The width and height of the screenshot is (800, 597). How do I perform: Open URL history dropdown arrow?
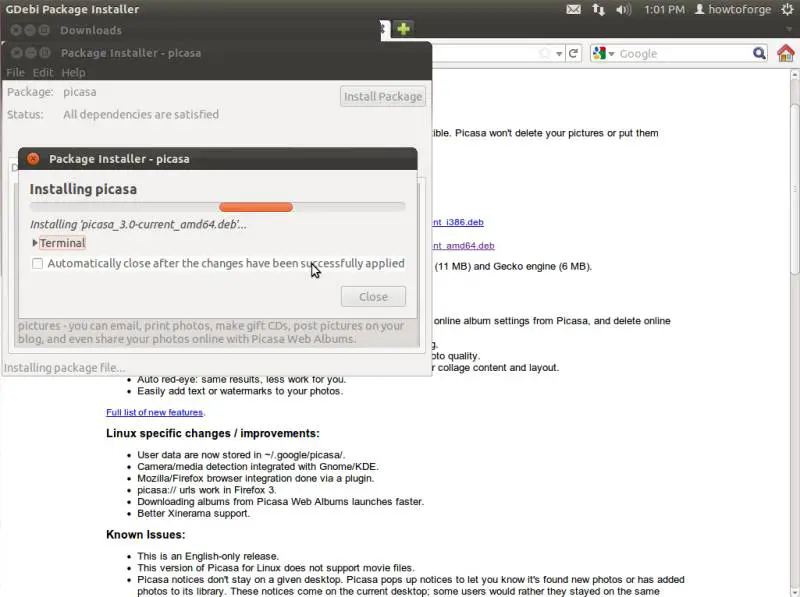pos(559,54)
